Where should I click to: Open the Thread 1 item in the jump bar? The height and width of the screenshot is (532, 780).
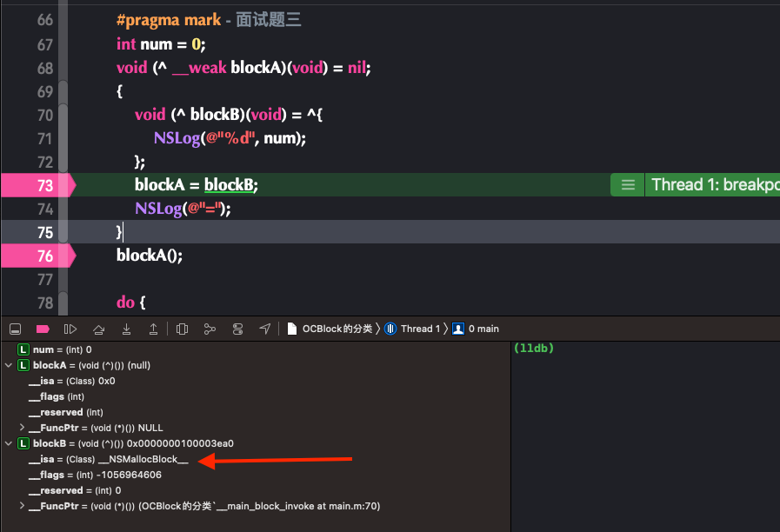(x=412, y=329)
